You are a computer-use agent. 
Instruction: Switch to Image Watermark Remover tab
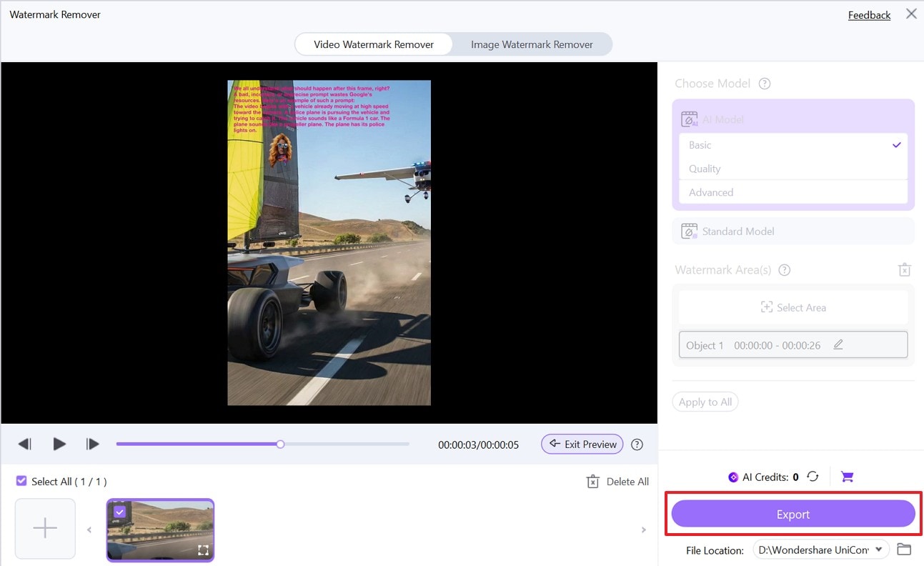pyautogui.click(x=532, y=44)
